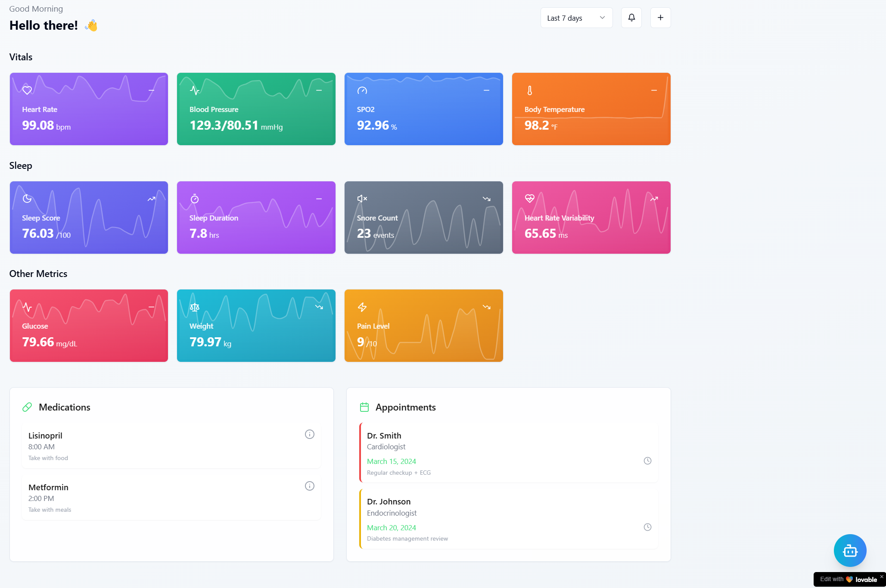The width and height of the screenshot is (886, 588).
Task: Click clock icon on Dr. Smith appointment
Action: tap(647, 461)
